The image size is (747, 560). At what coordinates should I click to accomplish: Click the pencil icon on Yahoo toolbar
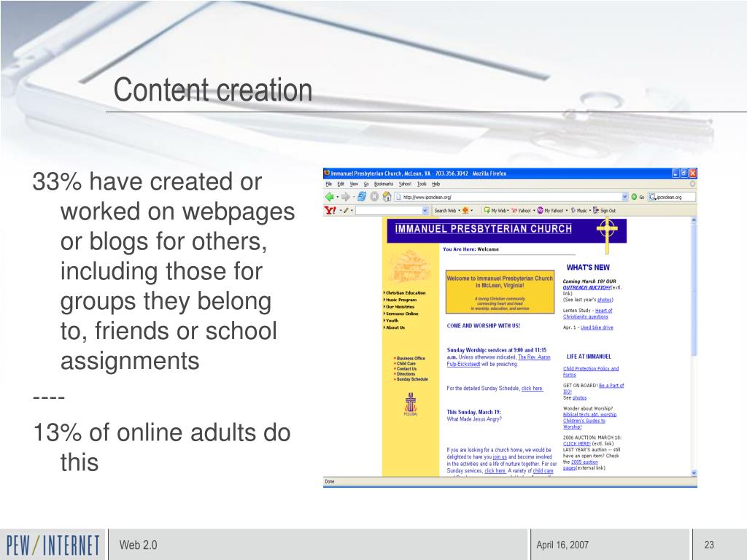click(x=347, y=210)
